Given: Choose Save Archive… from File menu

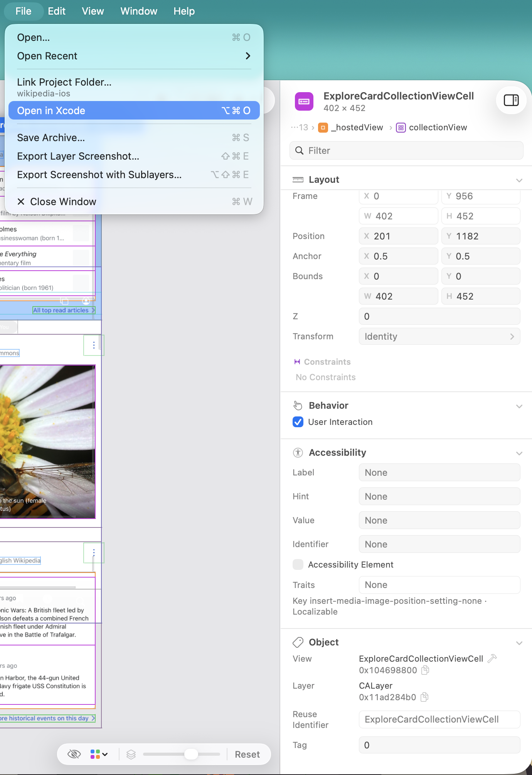Looking at the screenshot, I should 134,138.
